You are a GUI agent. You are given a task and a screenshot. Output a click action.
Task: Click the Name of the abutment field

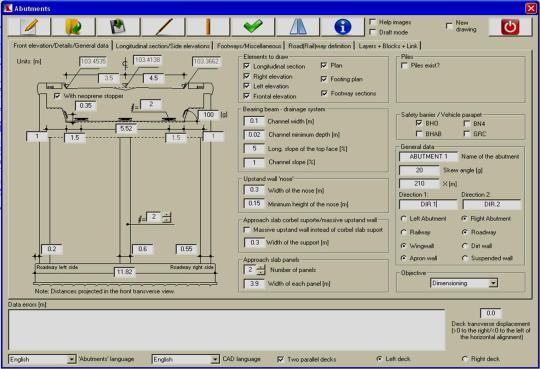pos(428,156)
